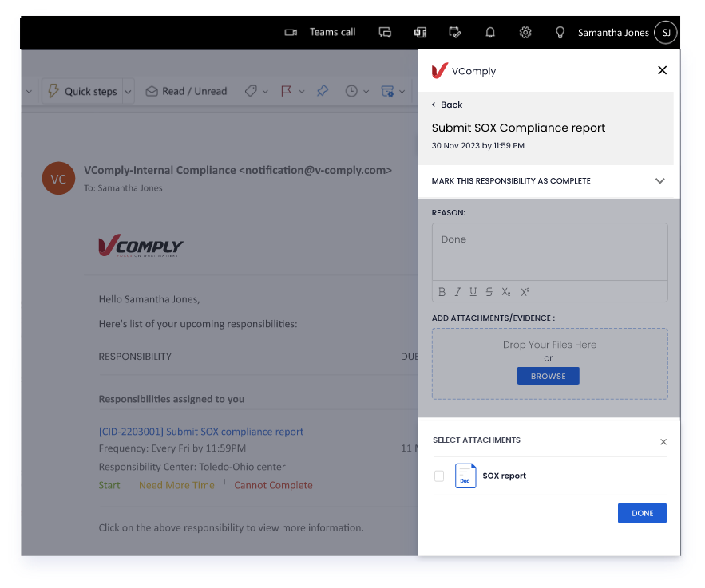Click the Reason text field
The height and width of the screenshot is (588, 705).
[549, 252]
